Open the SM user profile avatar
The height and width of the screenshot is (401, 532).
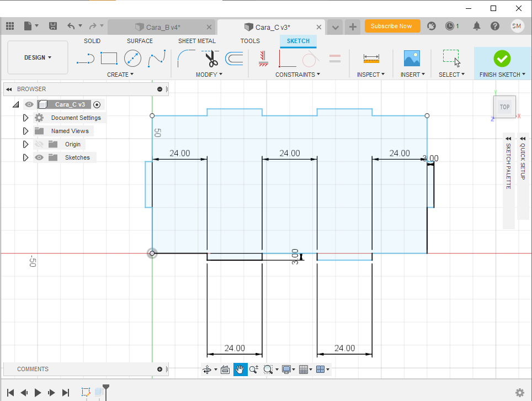517,26
